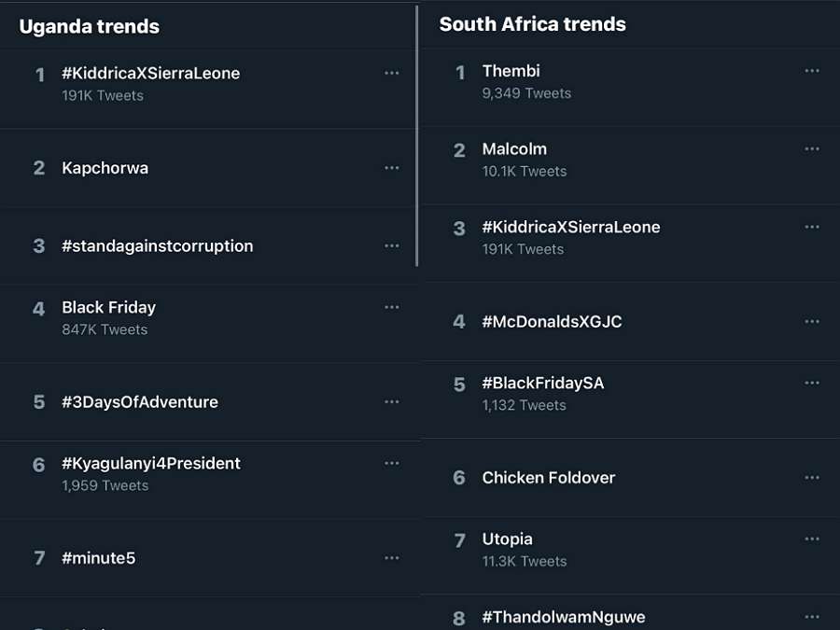This screenshot has height=630, width=840.
Task: Open the Utopia trend with 11.3K Tweets
Action: pos(508,539)
